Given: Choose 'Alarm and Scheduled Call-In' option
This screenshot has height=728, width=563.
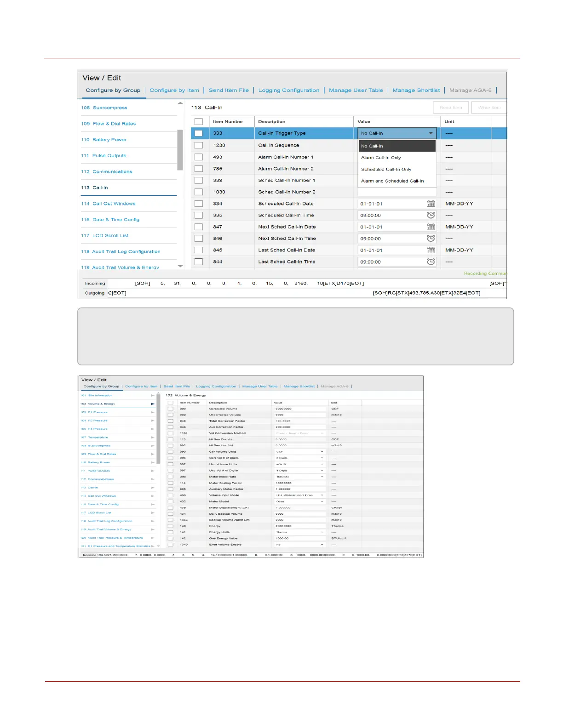Looking at the screenshot, I should [397, 181].
